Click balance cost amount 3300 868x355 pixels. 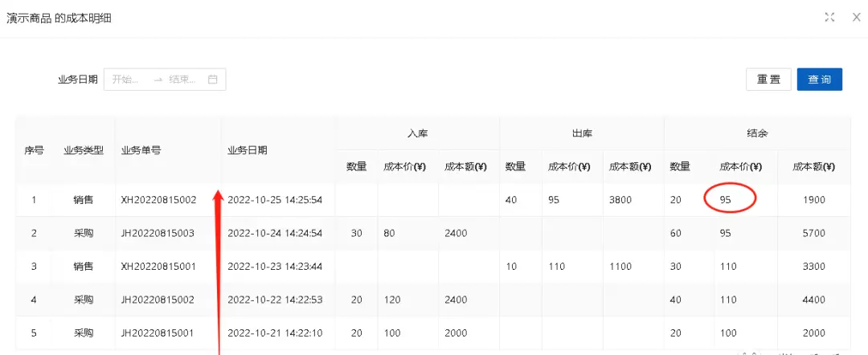814,267
